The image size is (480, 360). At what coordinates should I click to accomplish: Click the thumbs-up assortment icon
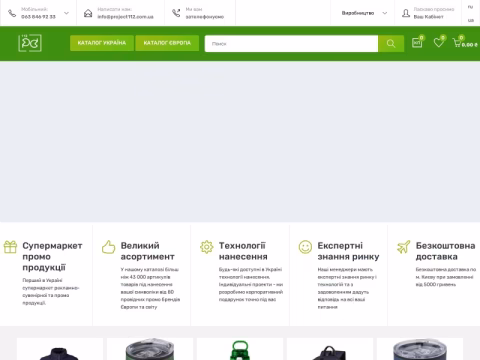tap(108, 247)
